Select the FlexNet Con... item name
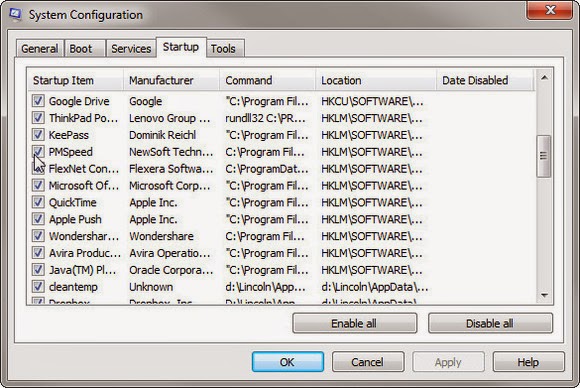580x388 pixels. 84,169
